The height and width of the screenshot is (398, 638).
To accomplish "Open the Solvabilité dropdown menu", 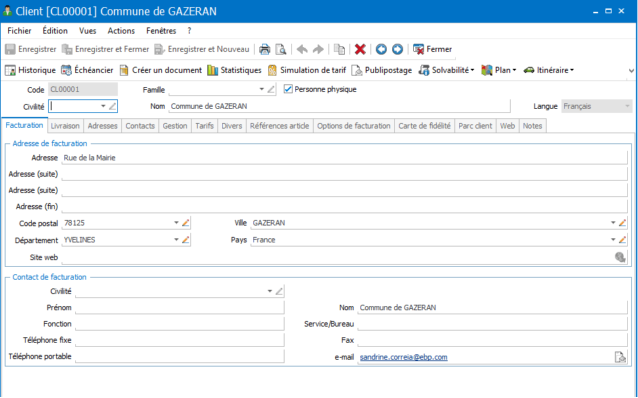I will (x=447, y=70).
